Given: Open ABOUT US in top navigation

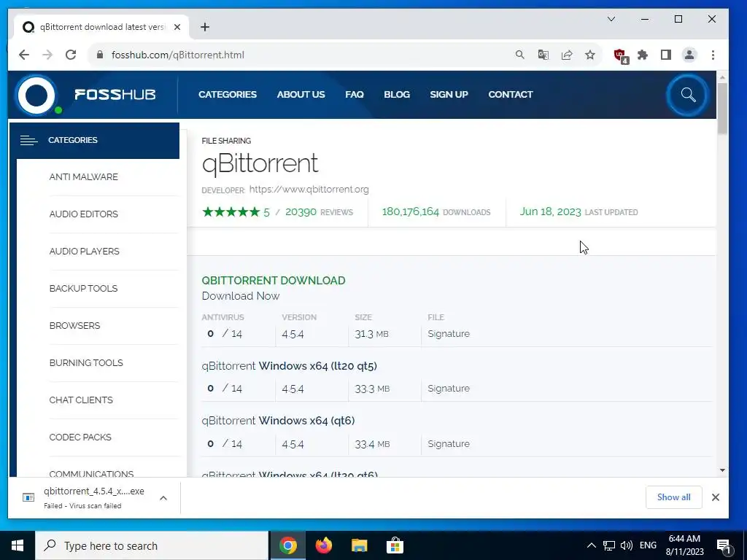Looking at the screenshot, I should tap(301, 94).
